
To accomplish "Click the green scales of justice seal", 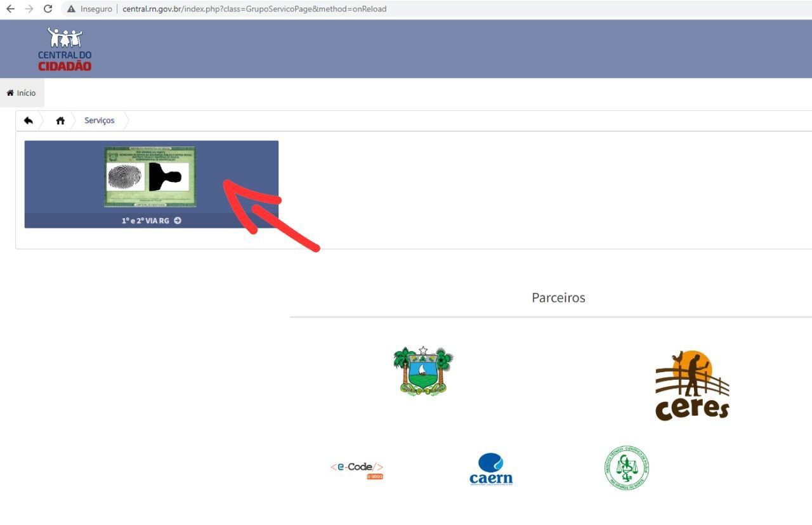I will tap(627, 469).
